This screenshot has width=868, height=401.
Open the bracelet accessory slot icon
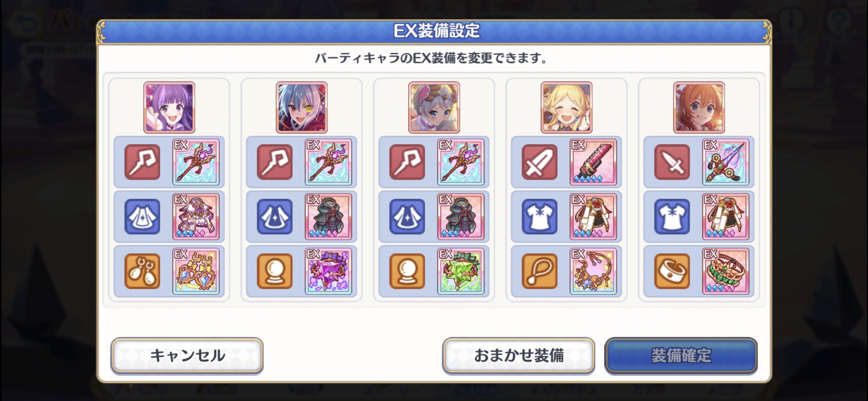(x=672, y=271)
